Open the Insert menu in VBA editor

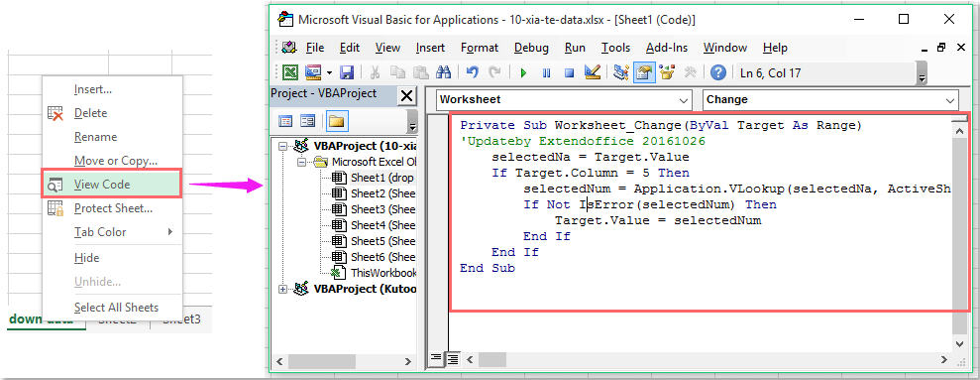[431, 48]
